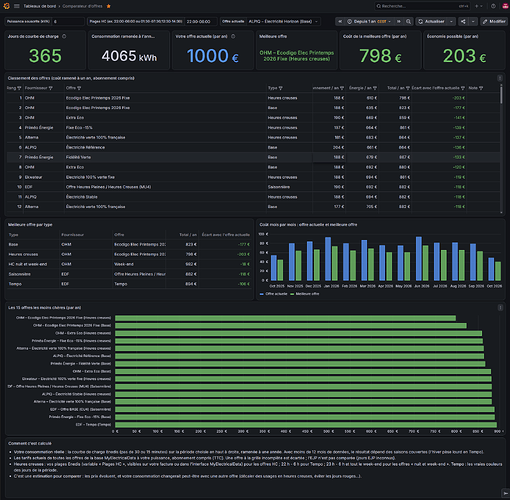
Task: Click the EDF - Tempo bar
Action: [306, 425]
